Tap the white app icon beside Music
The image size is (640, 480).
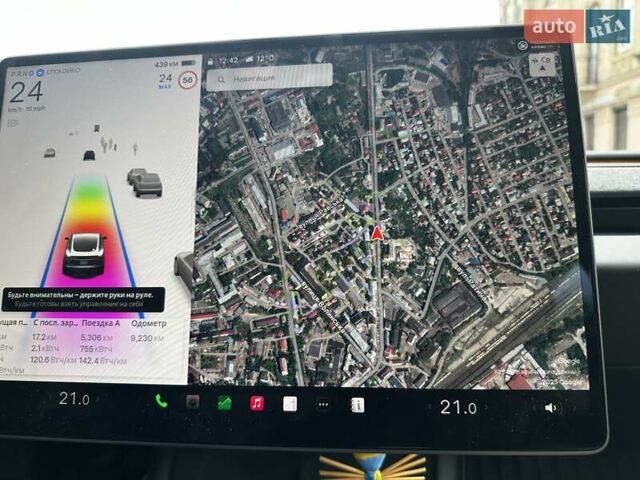[290, 404]
